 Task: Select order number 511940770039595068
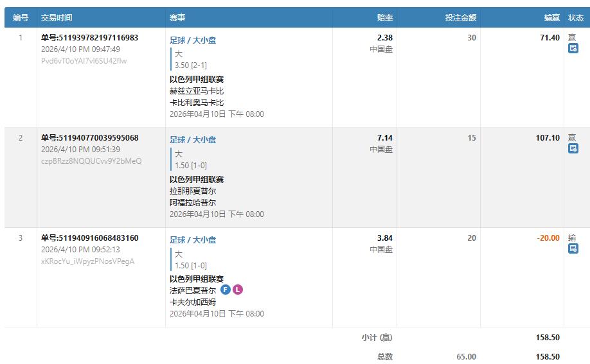[89, 138]
